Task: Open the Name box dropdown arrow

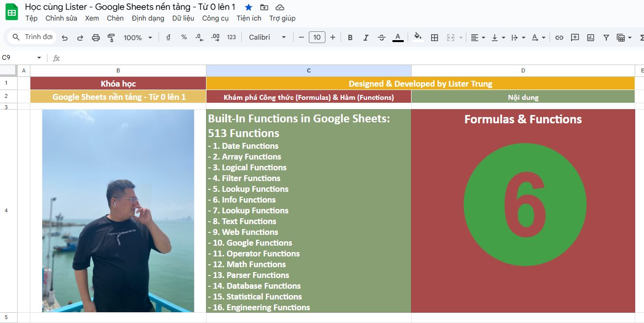Action: tap(39, 58)
